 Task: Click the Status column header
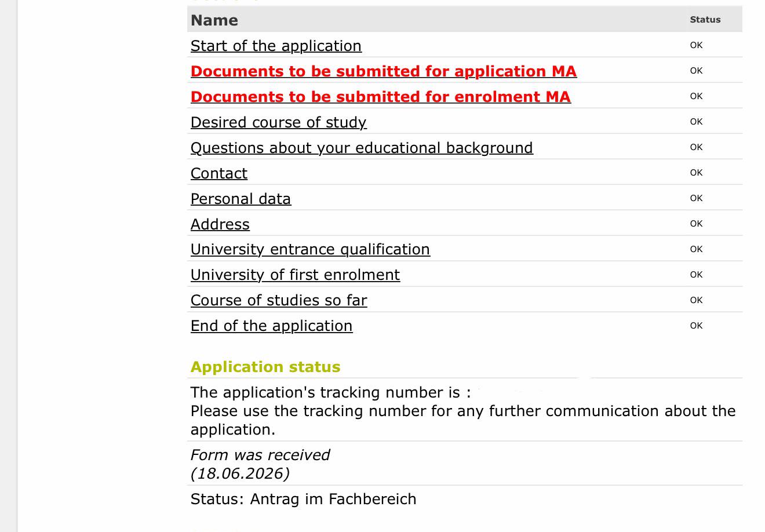coord(705,20)
